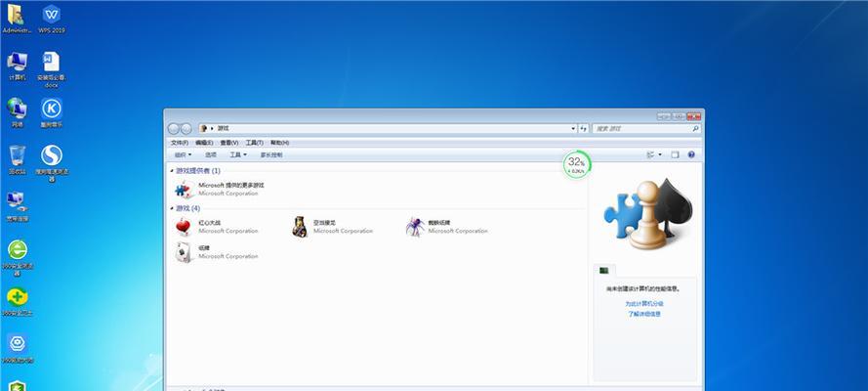
Task: Click the rate this computer link
Action: tap(644, 303)
